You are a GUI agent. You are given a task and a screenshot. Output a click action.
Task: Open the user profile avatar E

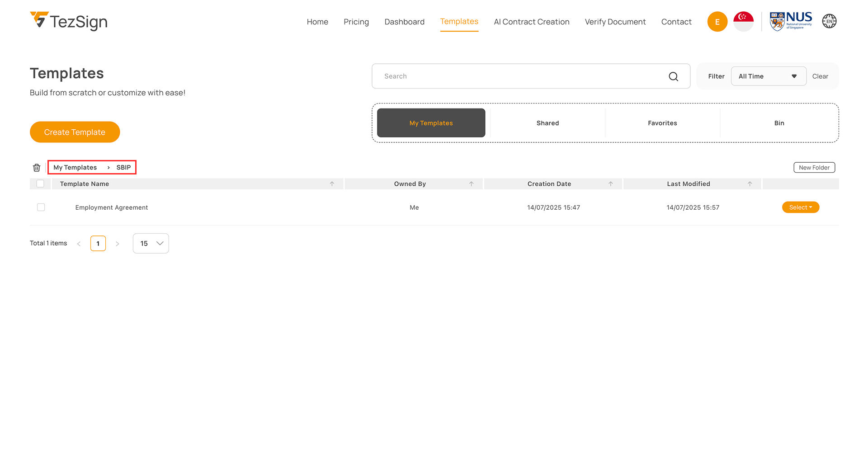click(x=717, y=22)
